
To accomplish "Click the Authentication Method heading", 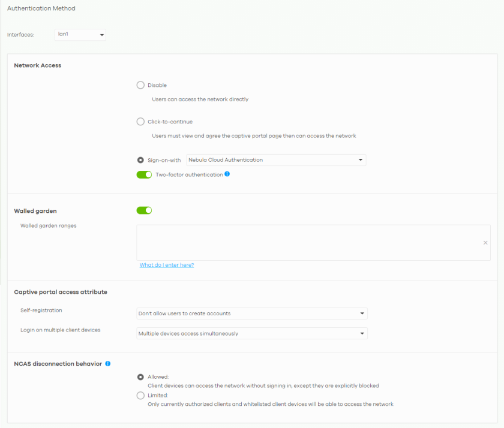I will (41, 9).
